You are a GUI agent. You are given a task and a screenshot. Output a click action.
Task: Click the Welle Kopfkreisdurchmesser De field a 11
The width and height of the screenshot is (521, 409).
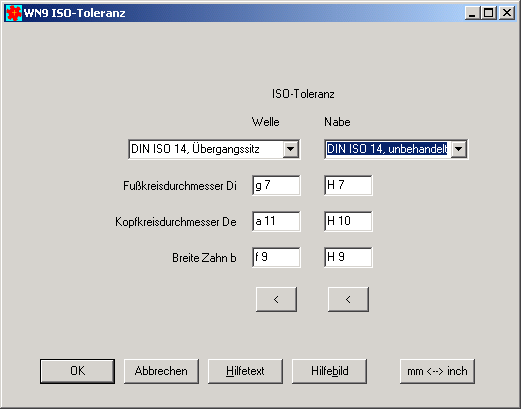[276, 221]
